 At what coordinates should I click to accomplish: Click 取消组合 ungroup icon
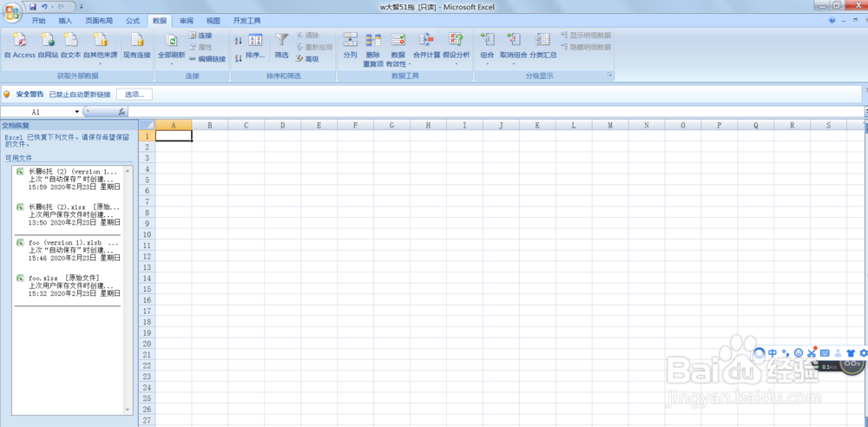[514, 41]
